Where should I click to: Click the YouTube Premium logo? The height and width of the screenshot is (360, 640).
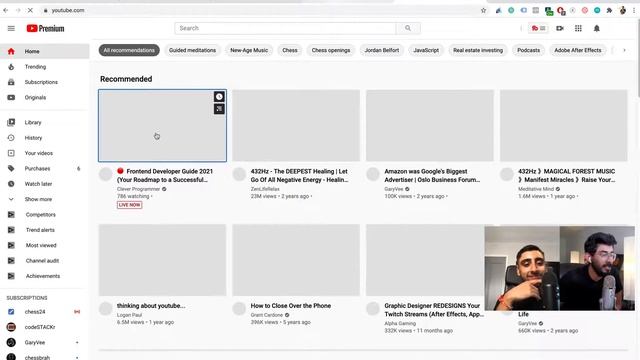coord(45,28)
